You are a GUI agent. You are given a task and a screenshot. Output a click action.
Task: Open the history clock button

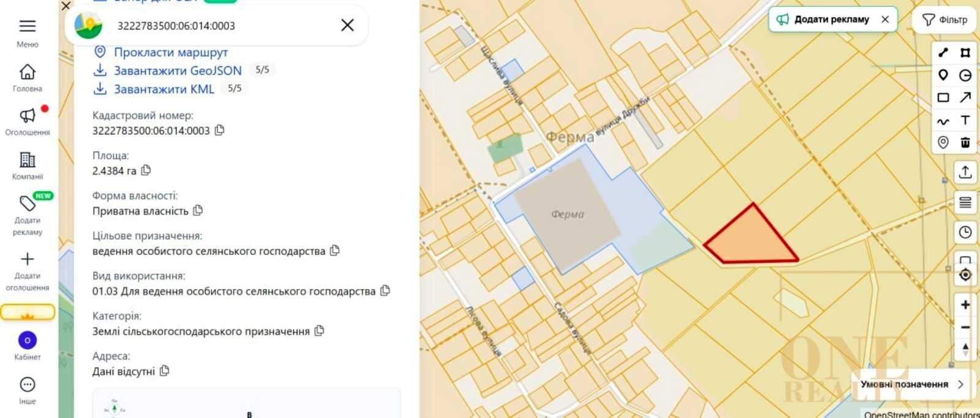point(965,232)
